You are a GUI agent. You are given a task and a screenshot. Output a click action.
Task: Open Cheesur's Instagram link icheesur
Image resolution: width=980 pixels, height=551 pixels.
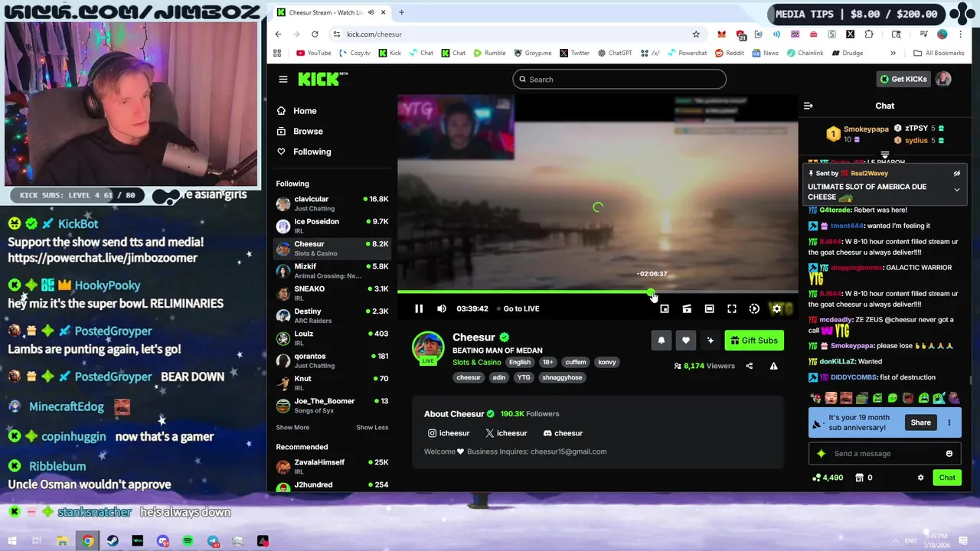(x=449, y=433)
